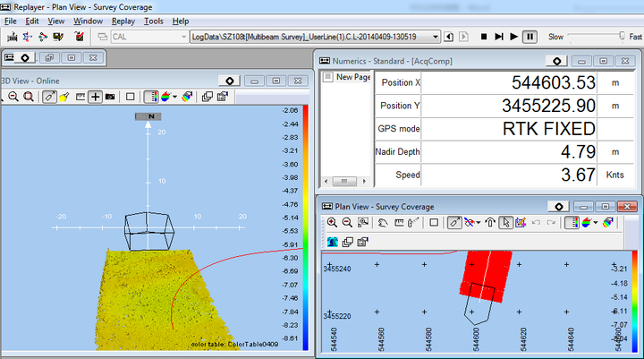This screenshot has width=644, height=359.
Task: Click the ruler measure icon in 3D View
Action: (80, 97)
